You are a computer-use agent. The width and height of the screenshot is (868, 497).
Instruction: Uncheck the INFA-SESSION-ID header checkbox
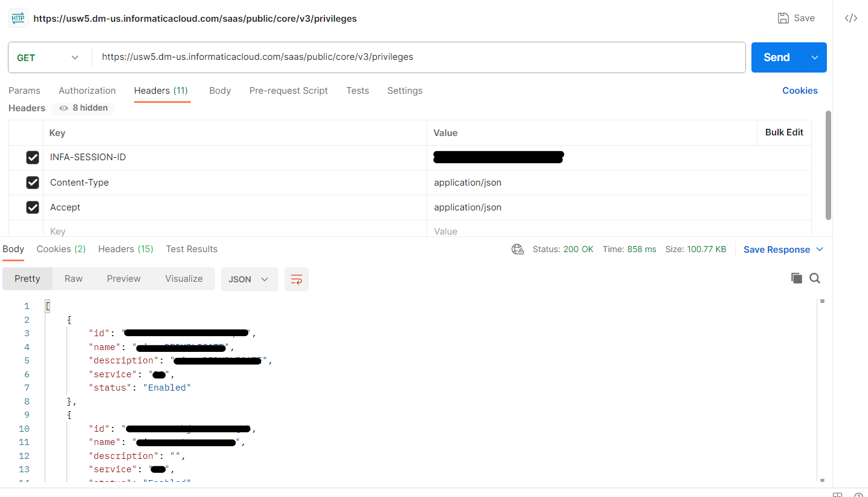(x=33, y=158)
